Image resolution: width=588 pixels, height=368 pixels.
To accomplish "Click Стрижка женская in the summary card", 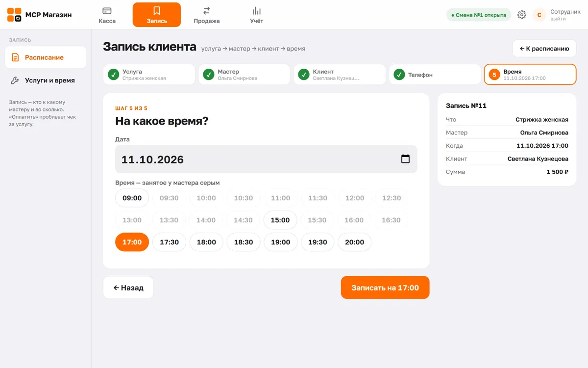I will click(542, 120).
